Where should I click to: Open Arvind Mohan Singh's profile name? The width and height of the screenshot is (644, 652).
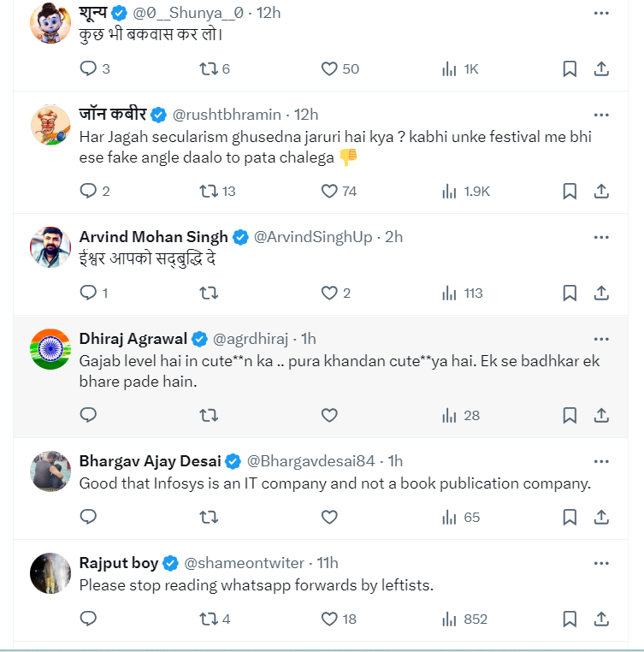(154, 237)
